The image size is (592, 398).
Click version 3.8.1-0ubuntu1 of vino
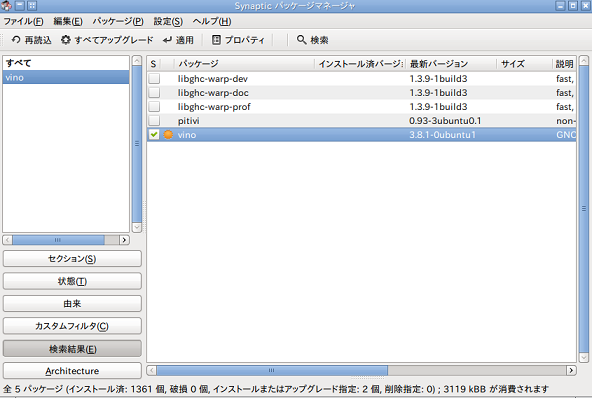pyautogui.click(x=442, y=134)
